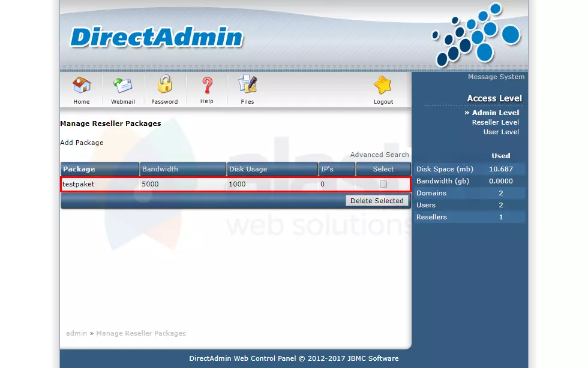The width and height of the screenshot is (588, 368).
Task: Click disk usage value 1000 cell
Action: coord(237,184)
